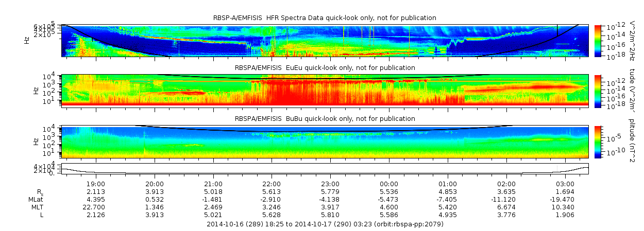Viewport: 644px width, 231px height.
Task: Click the L value 5.810
Action: click(330, 215)
